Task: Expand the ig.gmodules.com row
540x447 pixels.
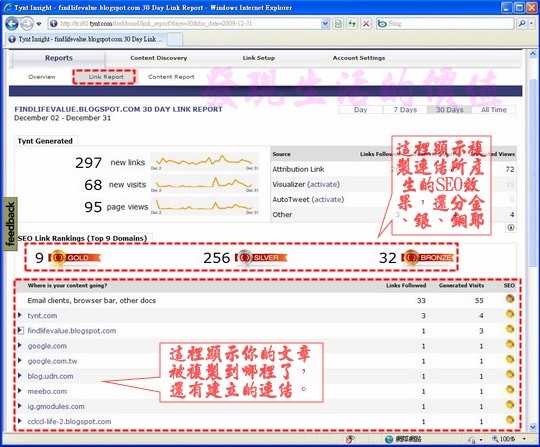Action: click(20, 406)
